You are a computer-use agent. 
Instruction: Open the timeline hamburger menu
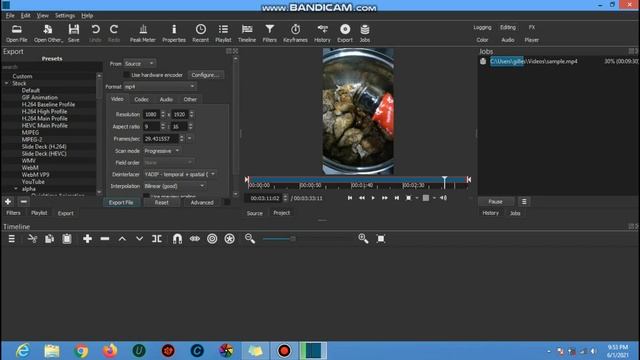[11, 239]
